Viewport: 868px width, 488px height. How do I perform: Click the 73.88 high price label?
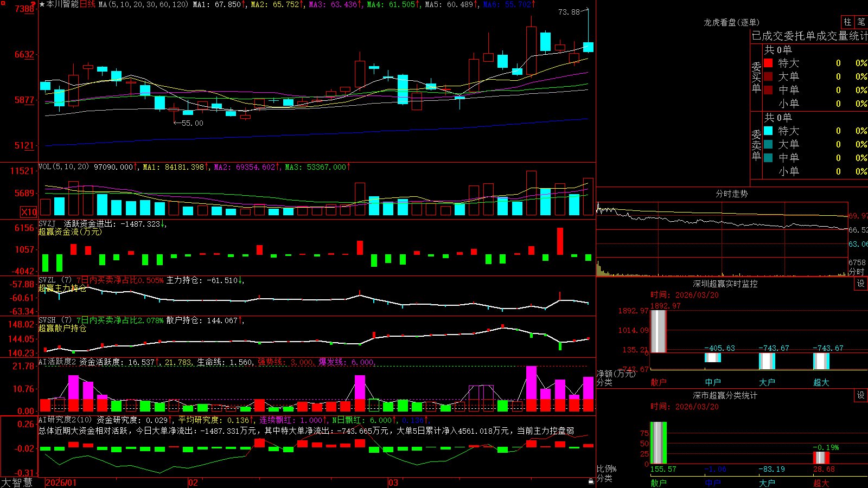click(569, 12)
